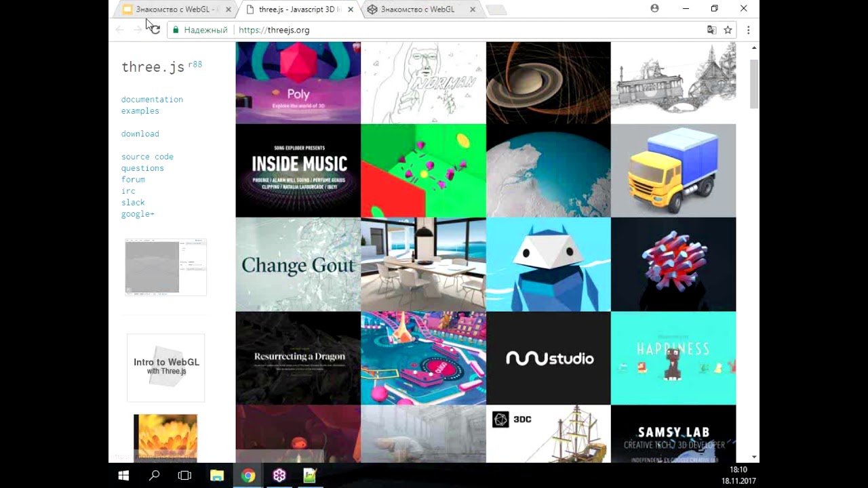The width and height of the screenshot is (868, 488).
Task: Open the yellow truck project thumbnail
Action: click(x=673, y=170)
